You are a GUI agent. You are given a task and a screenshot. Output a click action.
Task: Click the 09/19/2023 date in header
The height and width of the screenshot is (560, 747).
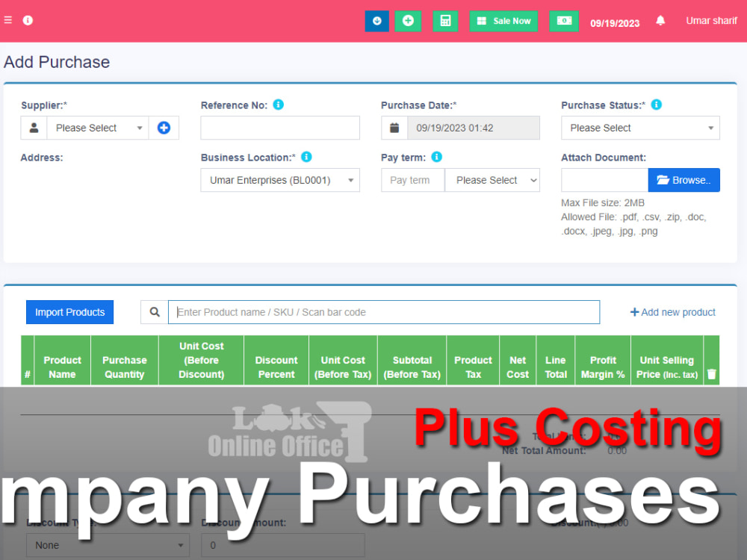615,23
